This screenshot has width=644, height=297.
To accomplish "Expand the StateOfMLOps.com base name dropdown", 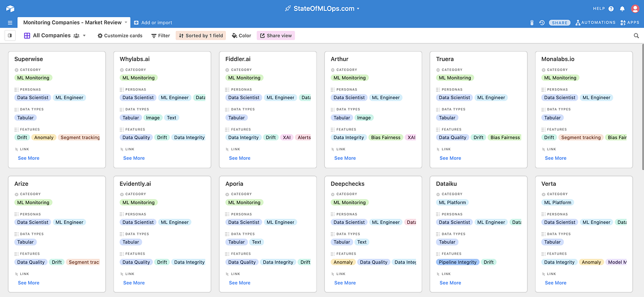I will tap(358, 9).
